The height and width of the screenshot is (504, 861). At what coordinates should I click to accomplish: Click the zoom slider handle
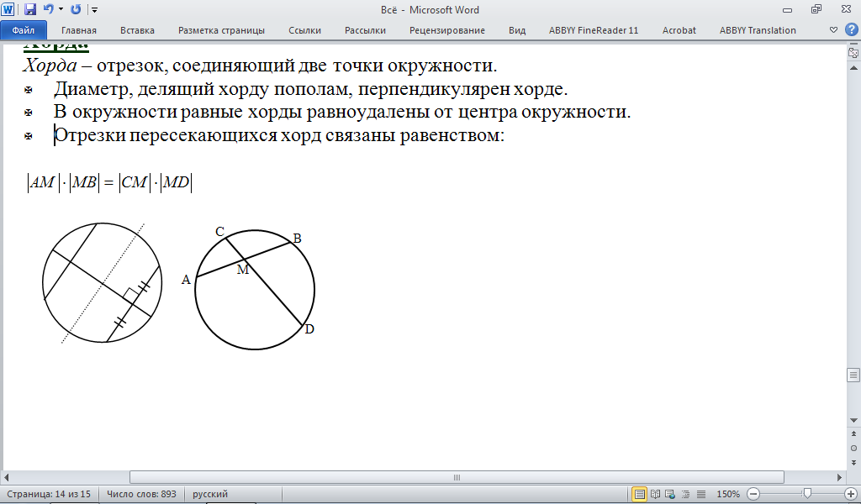(806, 494)
